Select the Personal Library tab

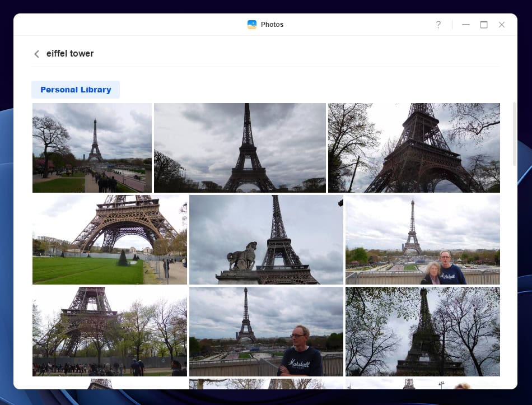(76, 90)
